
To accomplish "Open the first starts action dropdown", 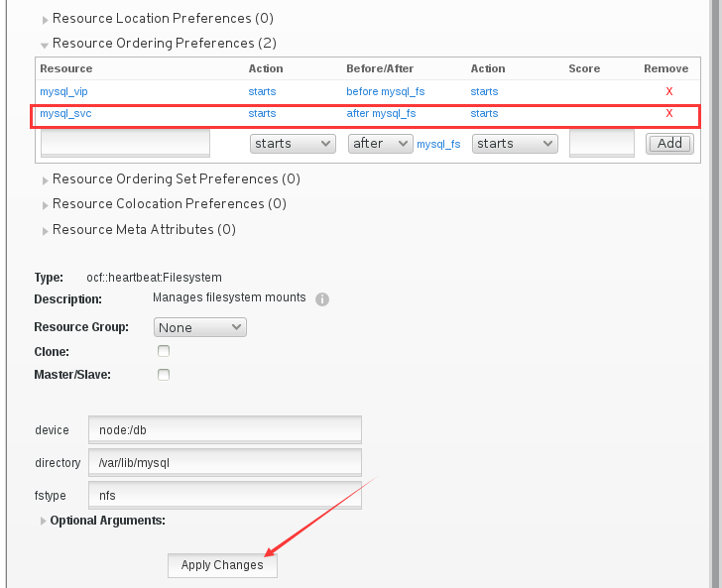I will point(293,144).
